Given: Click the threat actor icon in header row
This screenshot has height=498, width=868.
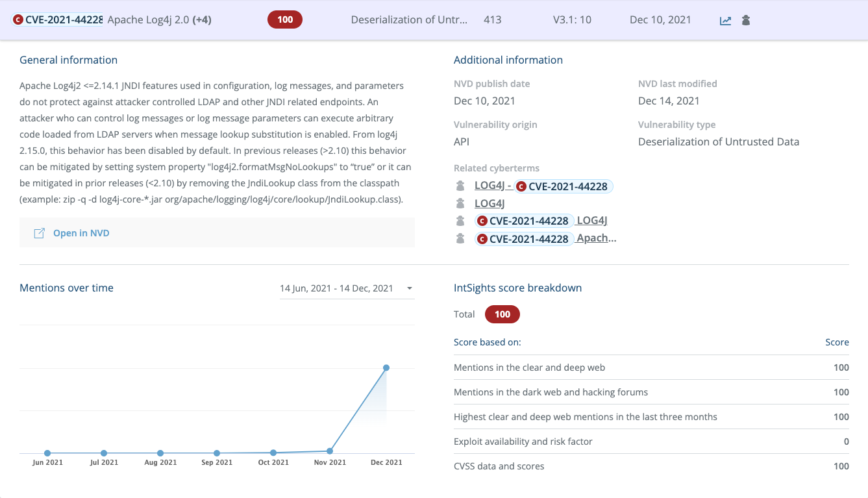Looking at the screenshot, I should [746, 20].
